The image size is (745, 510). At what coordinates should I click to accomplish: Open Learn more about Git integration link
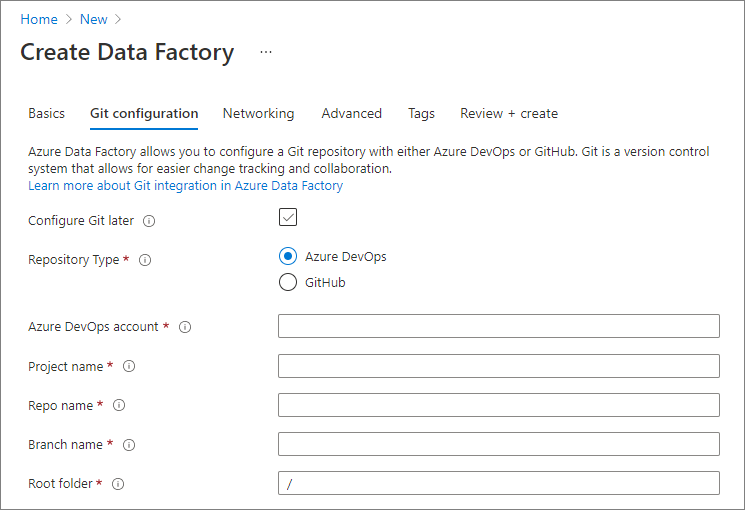point(185,186)
